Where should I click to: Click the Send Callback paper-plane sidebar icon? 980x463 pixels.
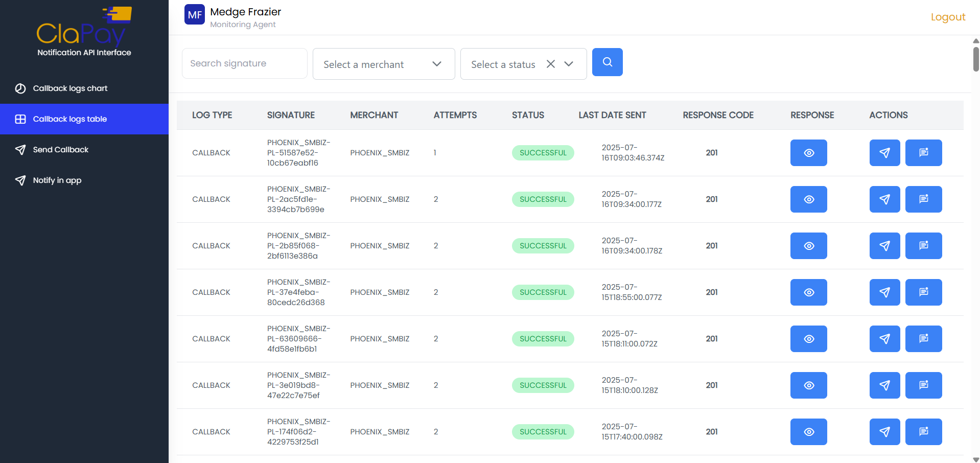click(x=20, y=150)
